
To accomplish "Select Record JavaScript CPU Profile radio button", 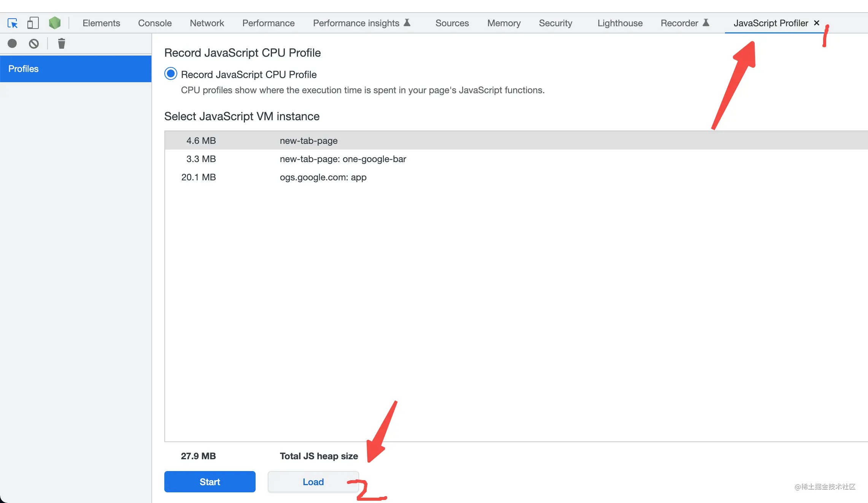I will 171,74.
